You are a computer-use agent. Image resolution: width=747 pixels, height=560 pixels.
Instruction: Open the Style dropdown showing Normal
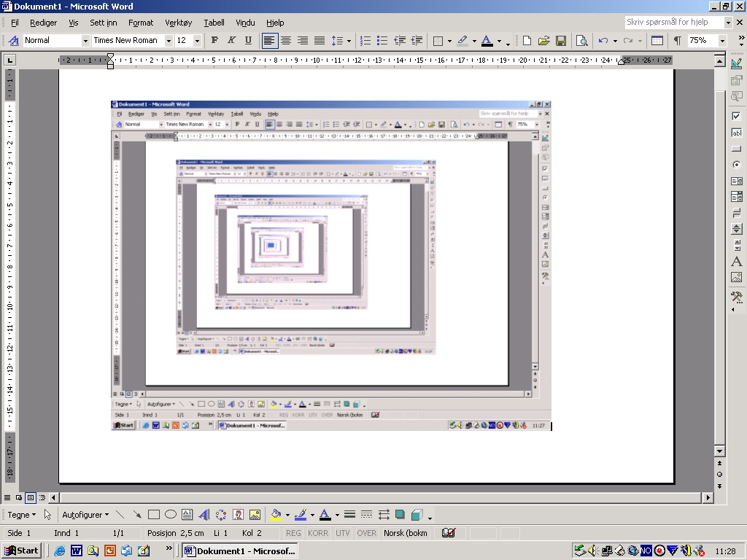[x=85, y=41]
